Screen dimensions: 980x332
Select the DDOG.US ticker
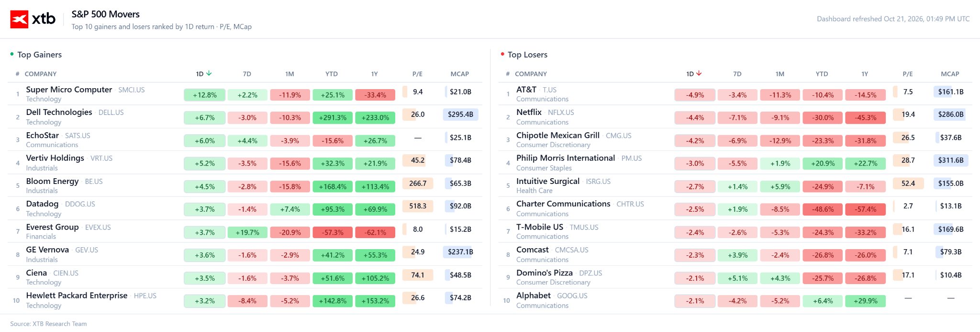pyautogui.click(x=80, y=204)
